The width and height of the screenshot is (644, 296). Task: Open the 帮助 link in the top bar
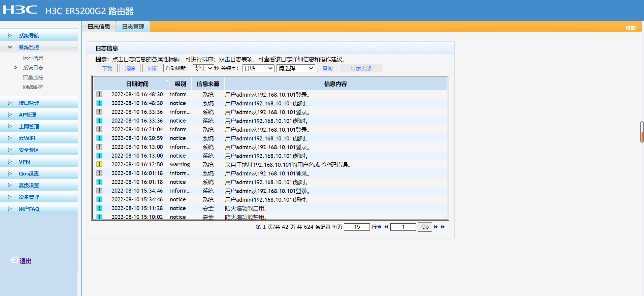pyautogui.click(x=631, y=28)
